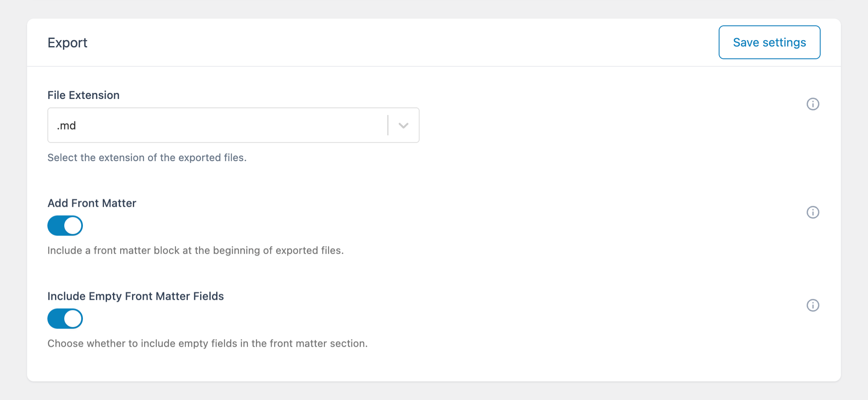The image size is (868, 400).
Task: Expand extension choices with the chevron arrow
Action: [403, 125]
